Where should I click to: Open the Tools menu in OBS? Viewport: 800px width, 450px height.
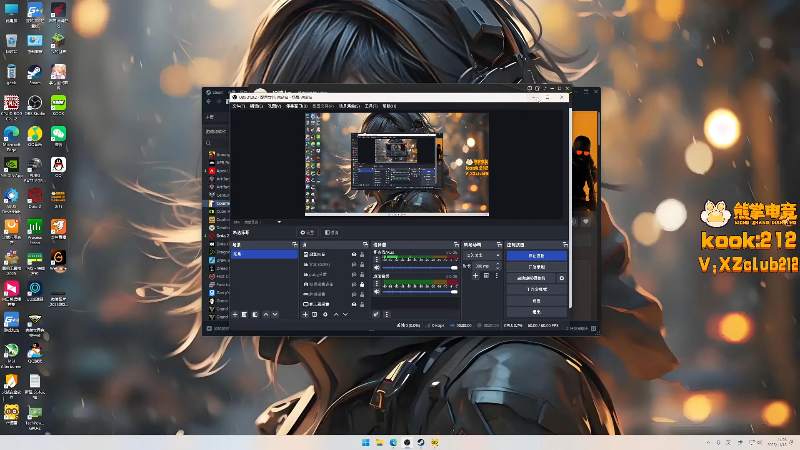371,106
